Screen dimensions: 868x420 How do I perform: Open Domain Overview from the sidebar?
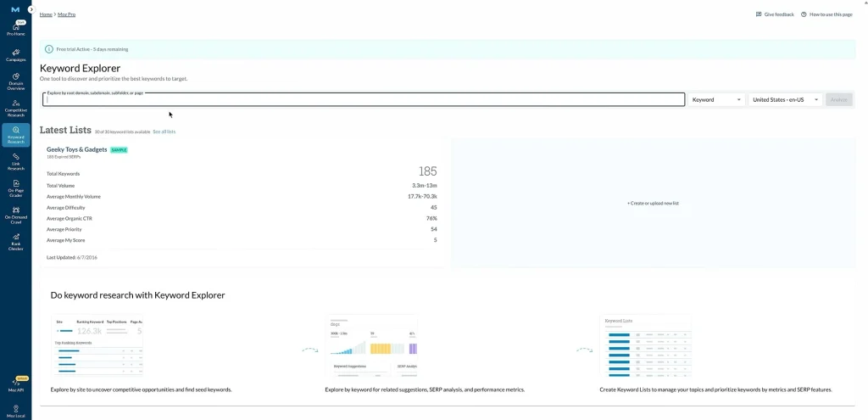(x=15, y=81)
